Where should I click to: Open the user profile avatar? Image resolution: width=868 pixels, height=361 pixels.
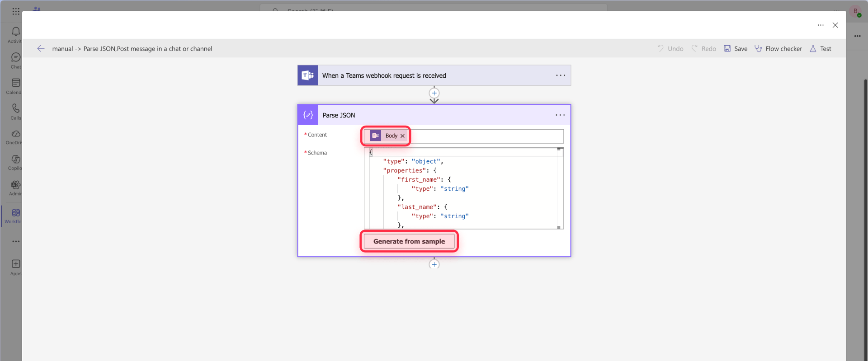click(855, 11)
